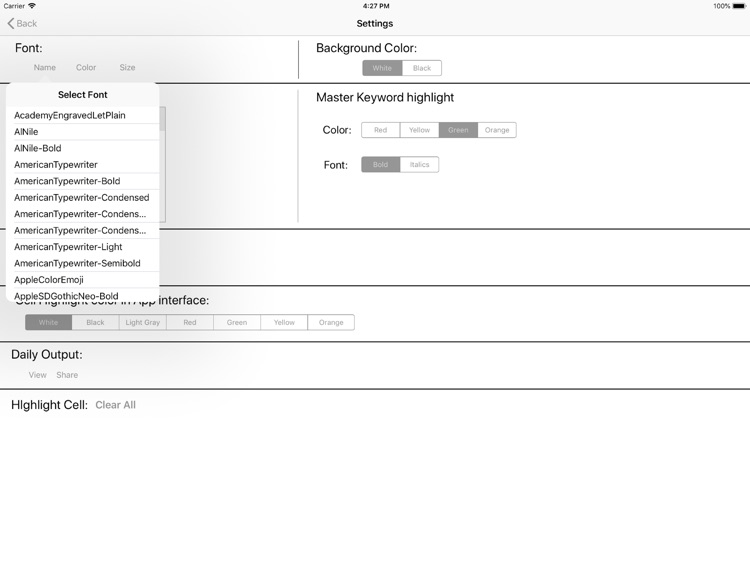This screenshot has height=562, width=750.
Task: Set background color to White
Action: click(x=382, y=68)
